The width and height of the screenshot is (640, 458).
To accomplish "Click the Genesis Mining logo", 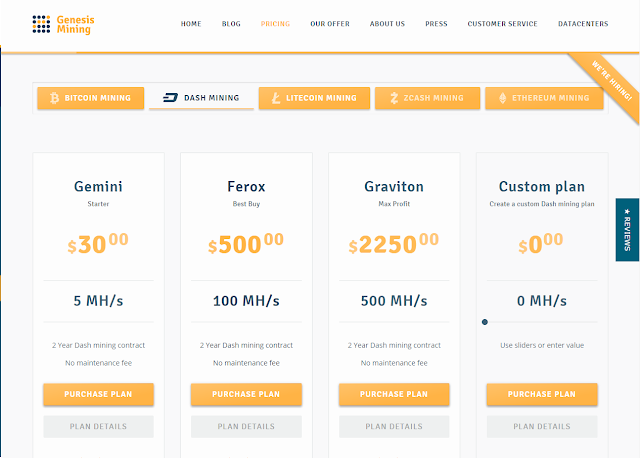I will click(x=63, y=24).
